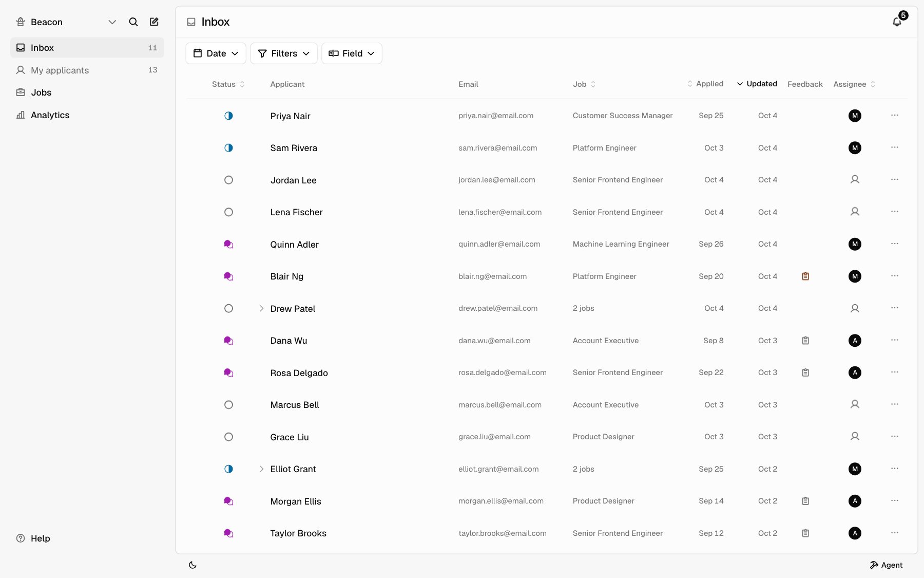
Task: Sort by the Applied column
Action: [x=705, y=84]
